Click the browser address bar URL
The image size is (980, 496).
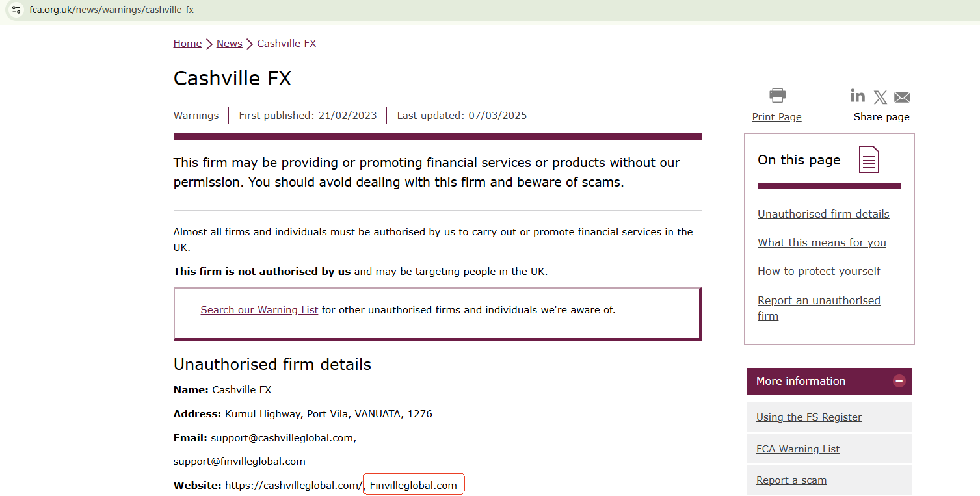tap(111, 10)
